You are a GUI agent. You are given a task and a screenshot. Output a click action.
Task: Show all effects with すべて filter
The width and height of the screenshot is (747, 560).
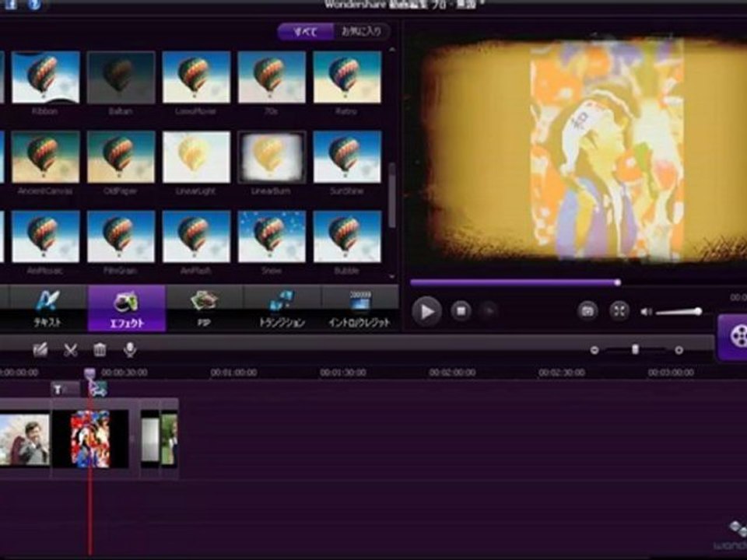(x=305, y=32)
